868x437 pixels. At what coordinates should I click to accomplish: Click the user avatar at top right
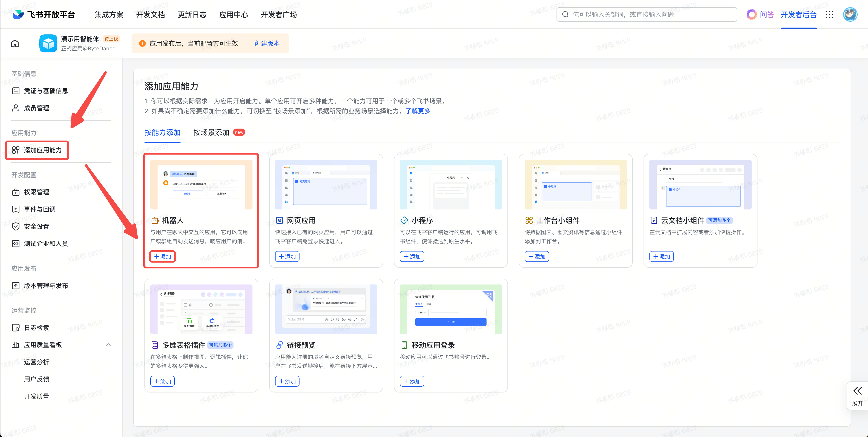tap(850, 14)
